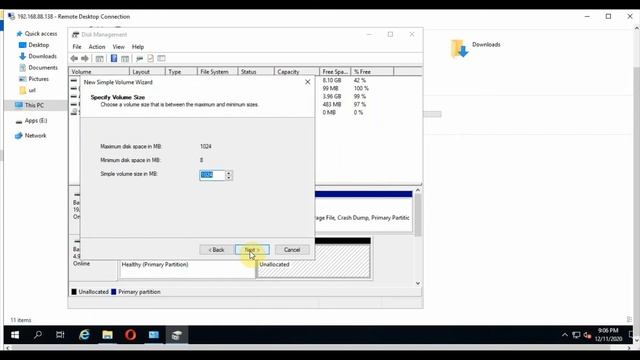This screenshot has height=360, width=640.
Task: Open the View menu
Action: pos(118,47)
